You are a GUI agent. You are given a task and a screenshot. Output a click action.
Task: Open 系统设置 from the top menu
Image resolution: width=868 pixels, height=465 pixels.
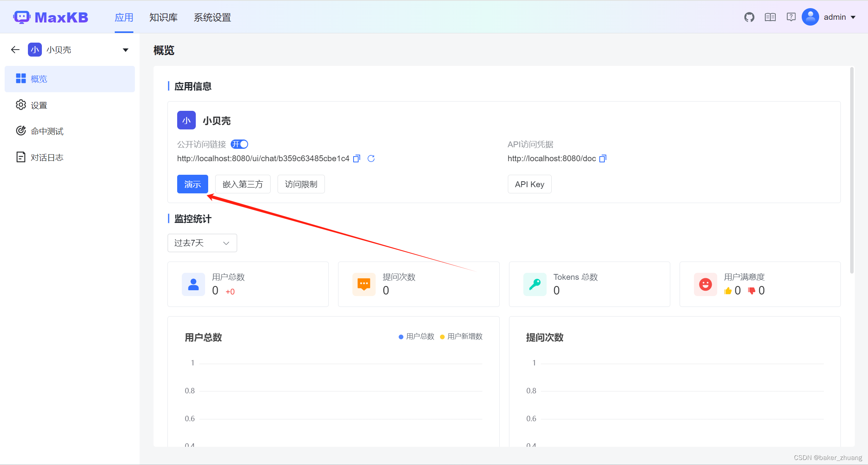212,17
